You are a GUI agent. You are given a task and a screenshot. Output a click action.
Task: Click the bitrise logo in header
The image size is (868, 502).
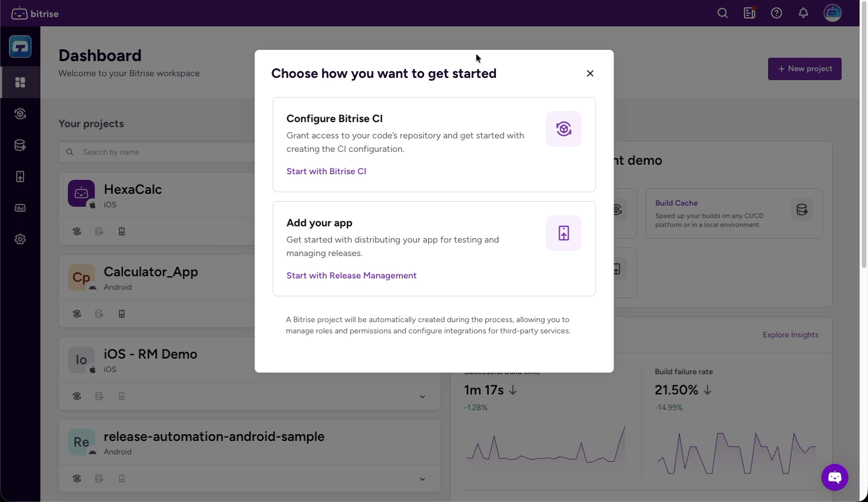[x=35, y=13]
